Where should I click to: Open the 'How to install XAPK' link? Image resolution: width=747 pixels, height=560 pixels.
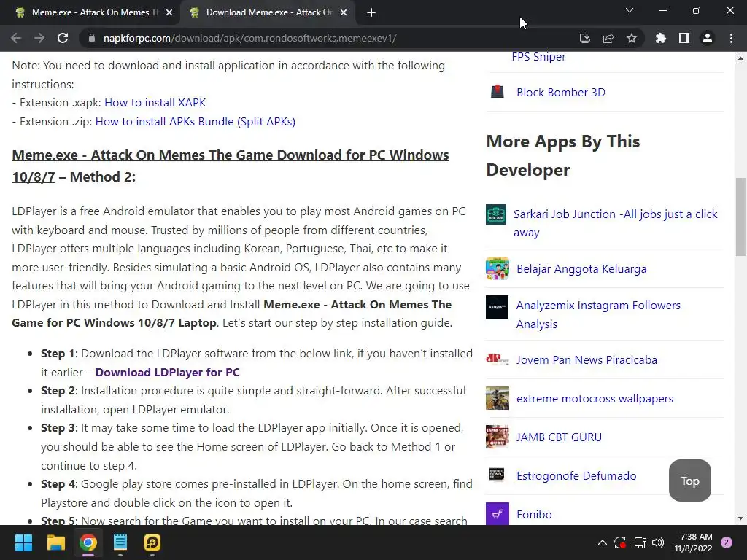155,102
